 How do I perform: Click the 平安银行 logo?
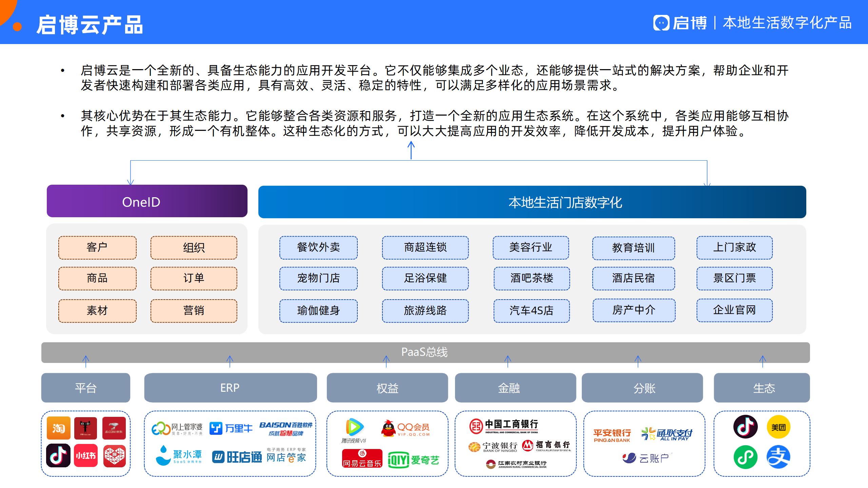[612, 435]
